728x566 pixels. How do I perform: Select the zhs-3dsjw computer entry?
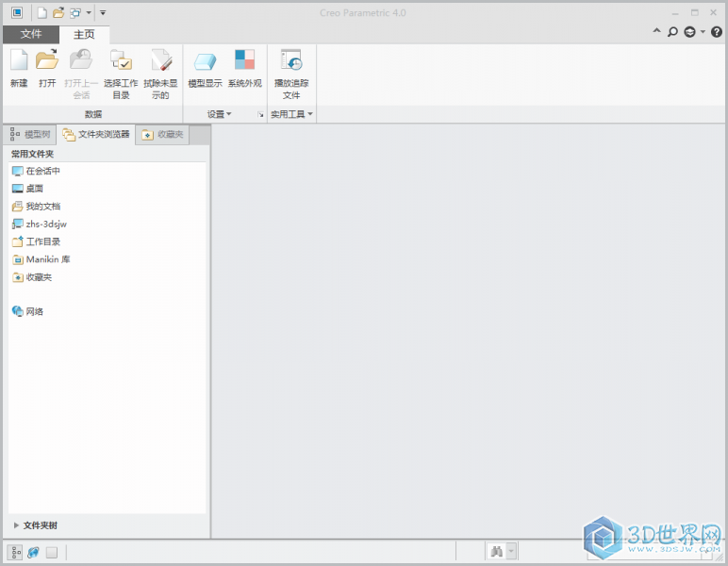tap(40, 224)
